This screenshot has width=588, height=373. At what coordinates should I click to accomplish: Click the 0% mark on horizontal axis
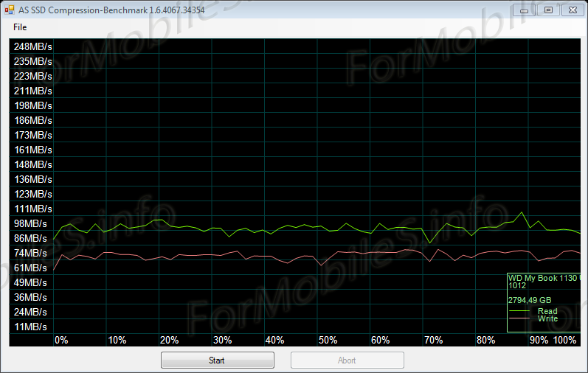(x=61, y=340)
